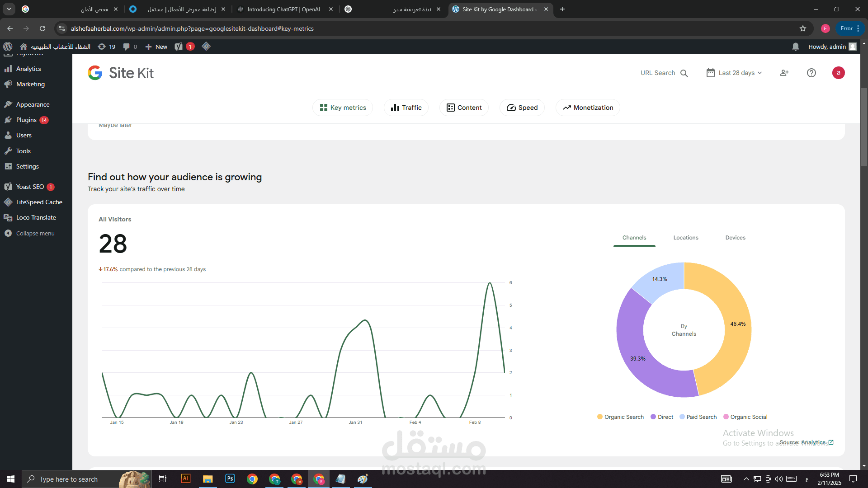Click the Organic Social legend item
Image resolution: width=868 pixels, height=488 pixels.
coord(745,417)
